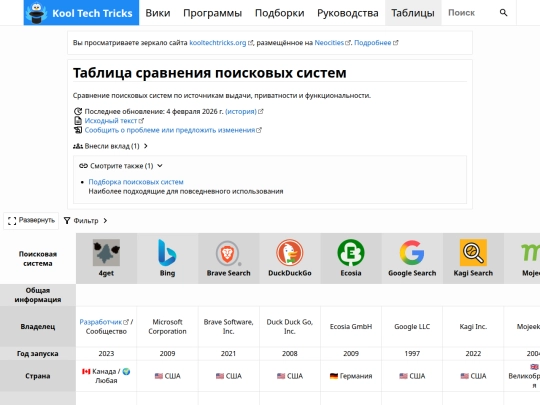Click the Canada flag in 4get column

point(86,371)
